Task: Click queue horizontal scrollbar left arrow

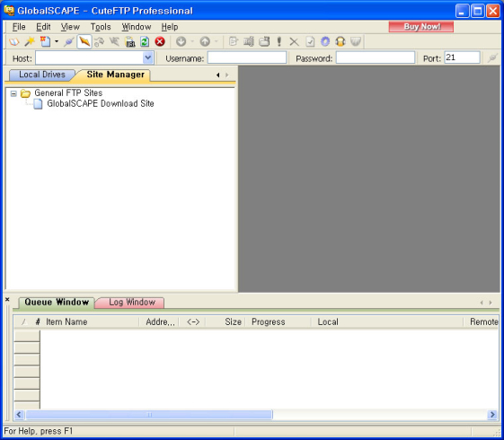Action: point(19,415)
